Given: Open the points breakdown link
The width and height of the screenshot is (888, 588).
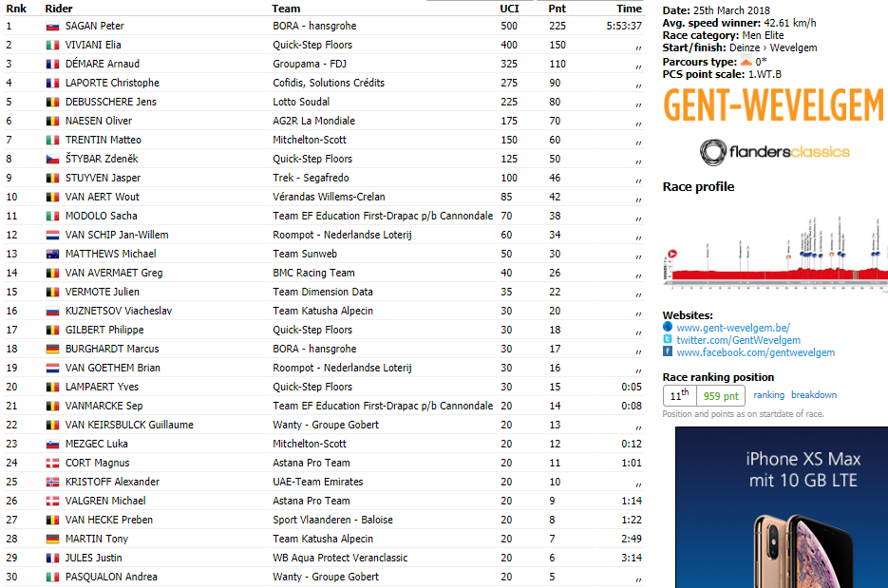Looking at the screenshot, I should click(814, 395).
